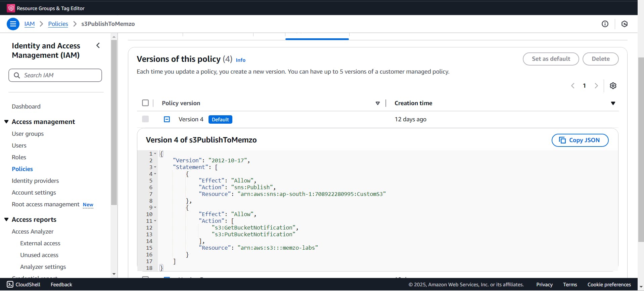
Task: Tick the select-all versions checkbox
Action: pyautogui.click(x=145, y=103)
